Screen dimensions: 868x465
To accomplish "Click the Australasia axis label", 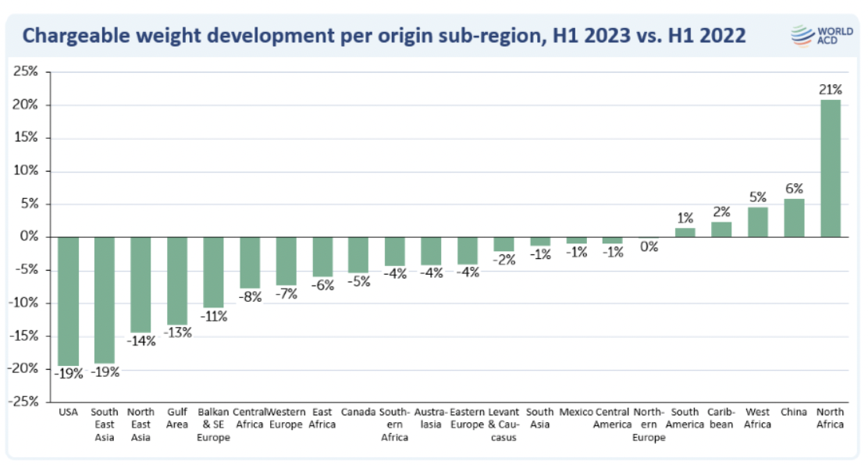I will [431, 418].
